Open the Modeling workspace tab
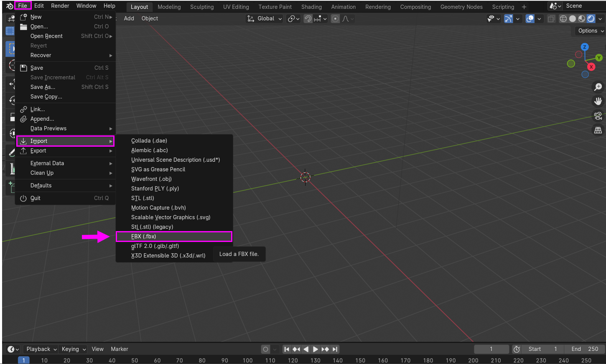The width and height of the screenshot is (606, 364). coord(169,7)
